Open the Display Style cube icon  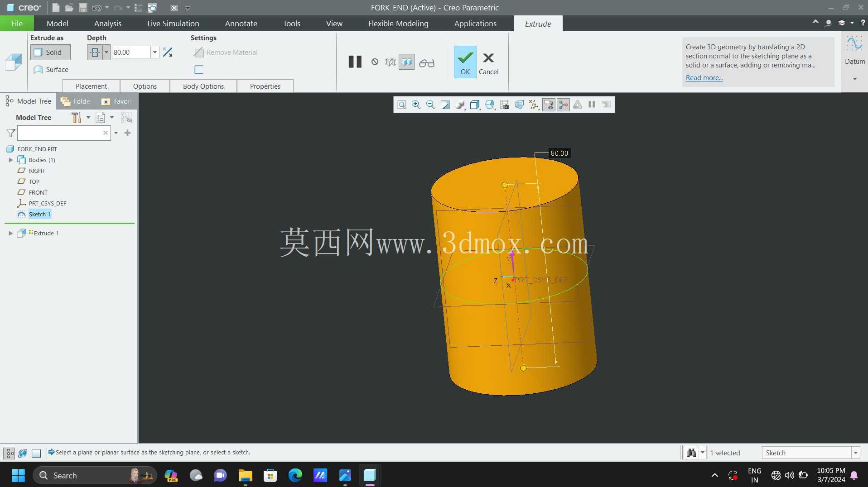point(475,105)
